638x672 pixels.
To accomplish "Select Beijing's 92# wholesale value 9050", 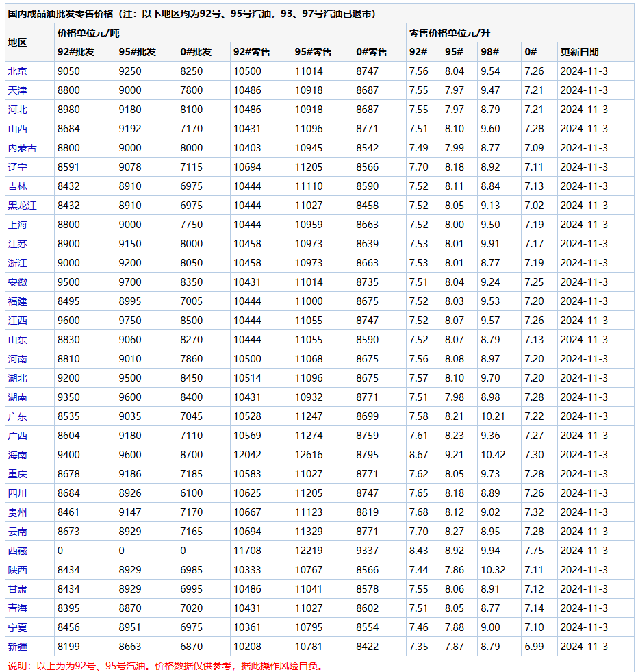I will click(x=68, y=71).
